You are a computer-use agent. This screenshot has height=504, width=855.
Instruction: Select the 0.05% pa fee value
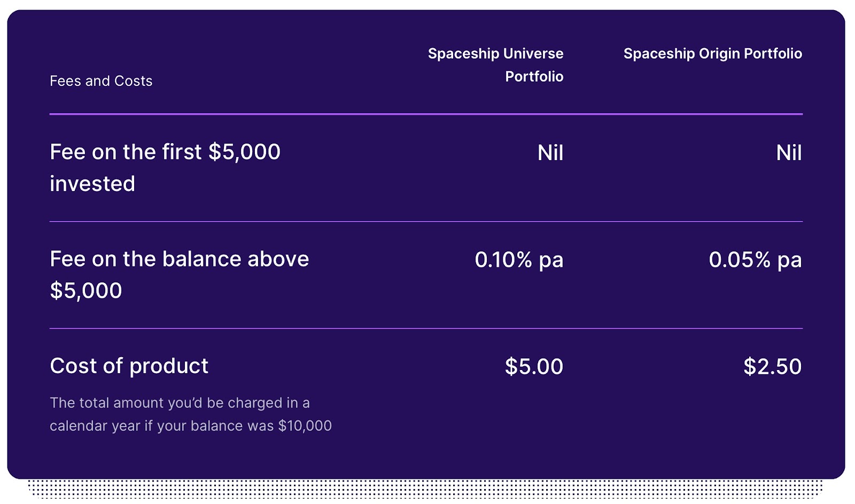[x=755, y=260]
